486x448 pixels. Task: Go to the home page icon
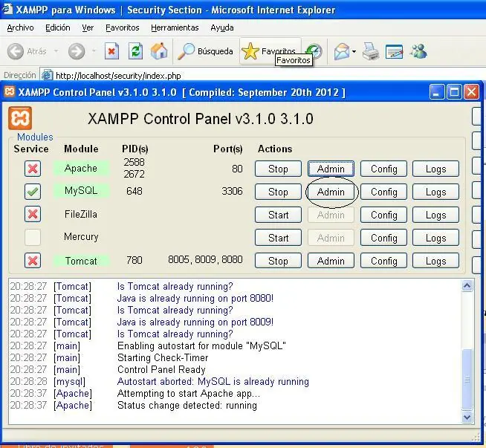tap(159, 51)
